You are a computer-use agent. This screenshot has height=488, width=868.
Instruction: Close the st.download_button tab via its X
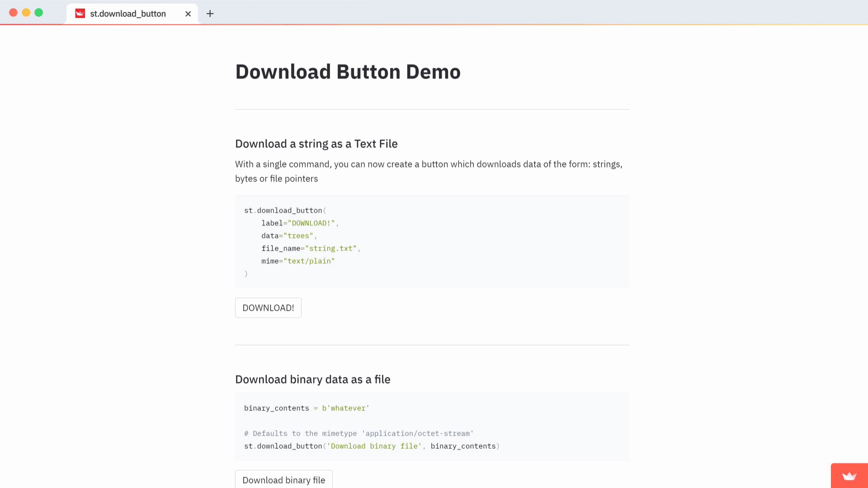tap(188, 14)
